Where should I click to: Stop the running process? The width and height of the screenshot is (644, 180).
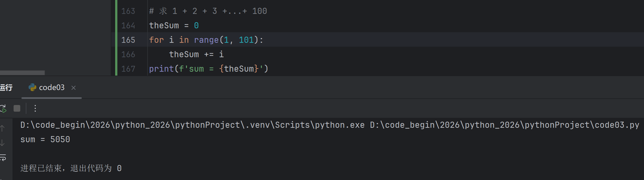click(17, 108)
